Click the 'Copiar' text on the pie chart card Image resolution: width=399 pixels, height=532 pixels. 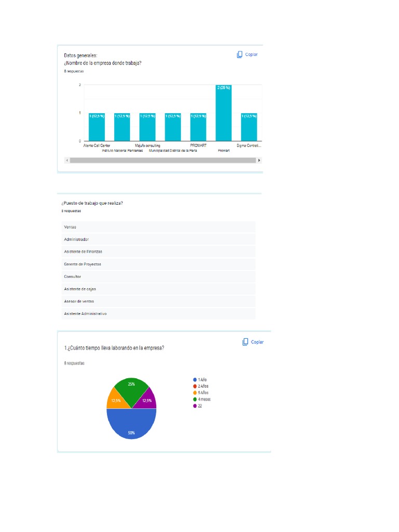pyautogui.click(x=257, y=342)
